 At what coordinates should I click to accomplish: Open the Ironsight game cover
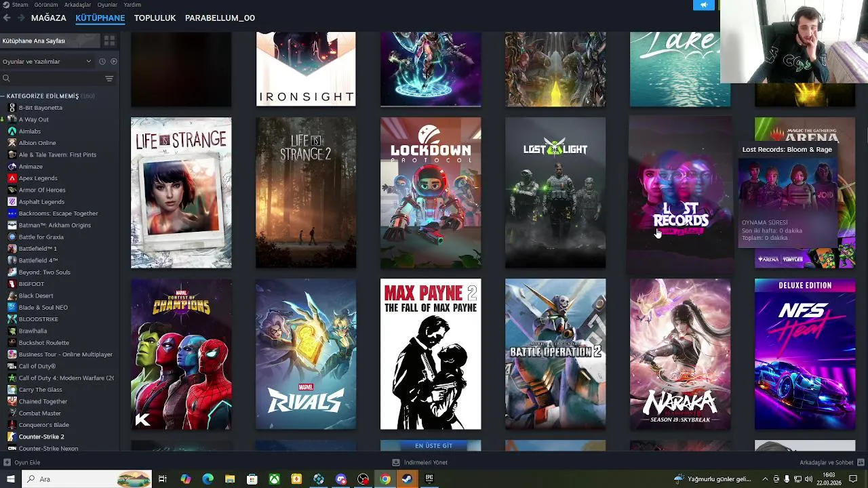click(306, 69)
